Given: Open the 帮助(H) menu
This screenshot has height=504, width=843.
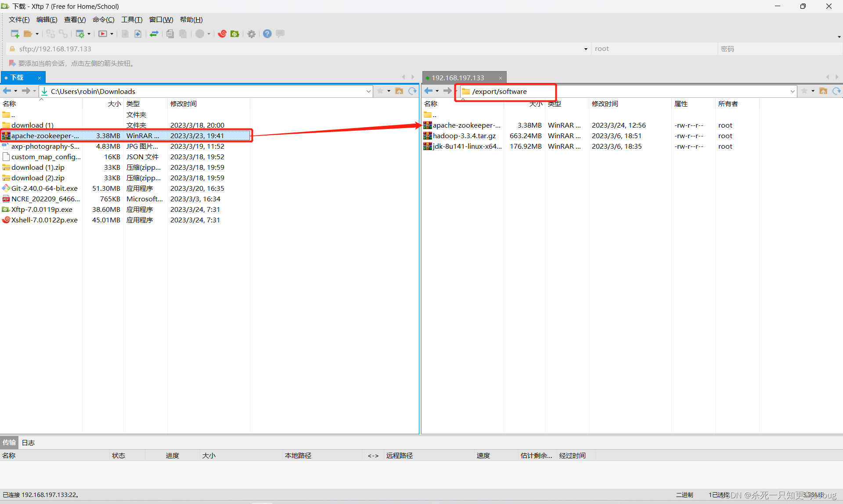Looking at the screenshot, I should 191,20.
